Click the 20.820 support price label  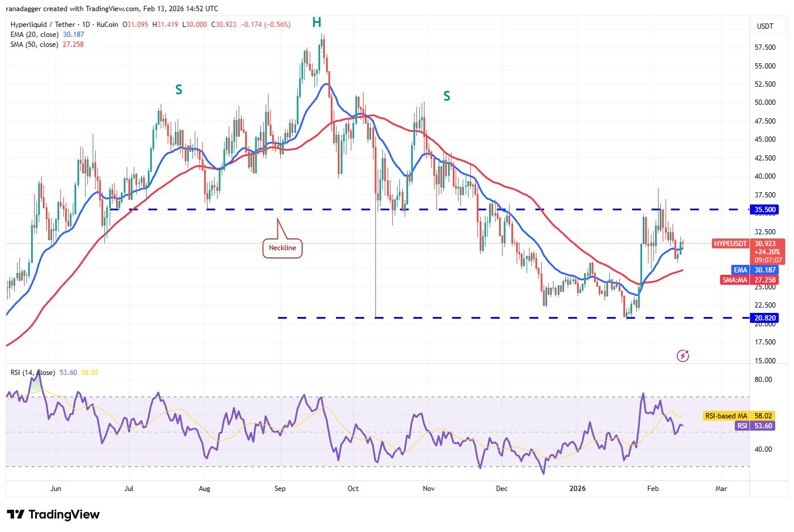click(765, 318)
